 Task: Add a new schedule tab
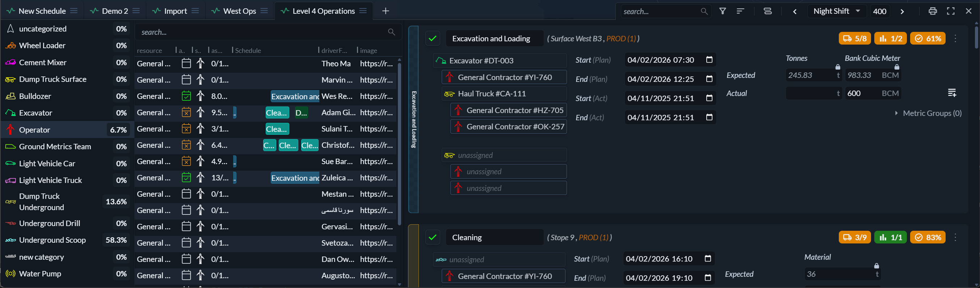tap(386, 11)
